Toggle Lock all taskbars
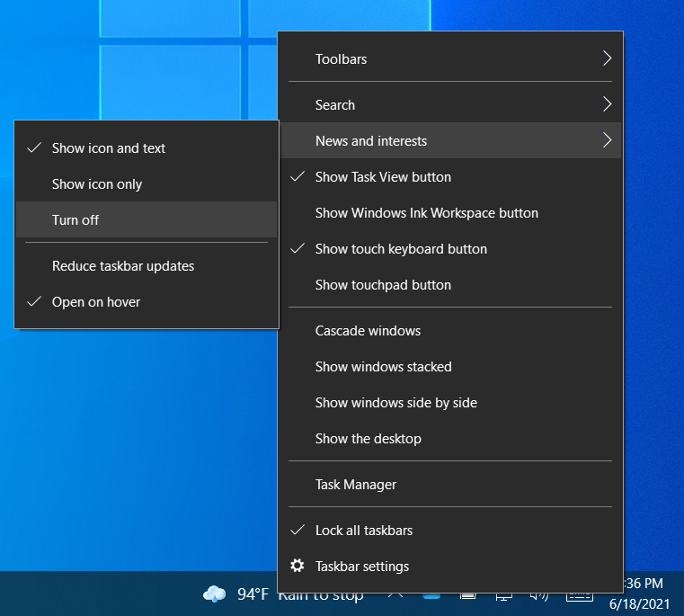Image resolution: width=684 pixels, height=616 pixels. pos(363,531)
